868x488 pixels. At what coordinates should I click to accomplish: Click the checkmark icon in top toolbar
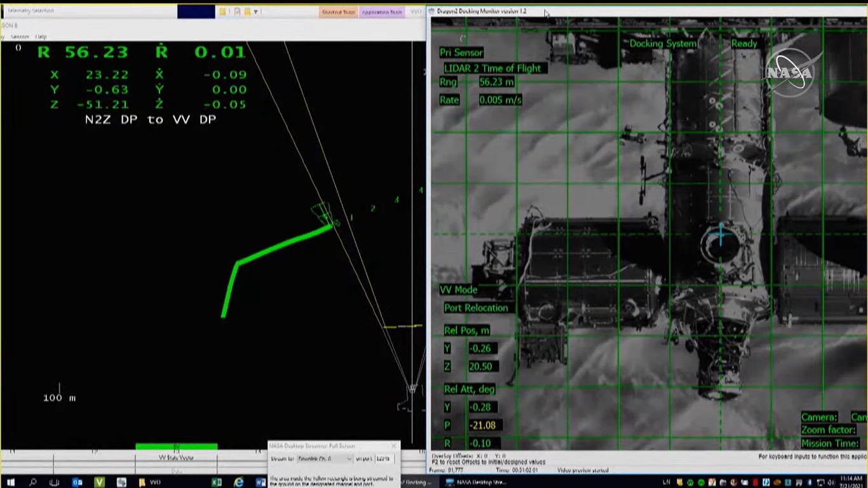(x=237, y=11)
